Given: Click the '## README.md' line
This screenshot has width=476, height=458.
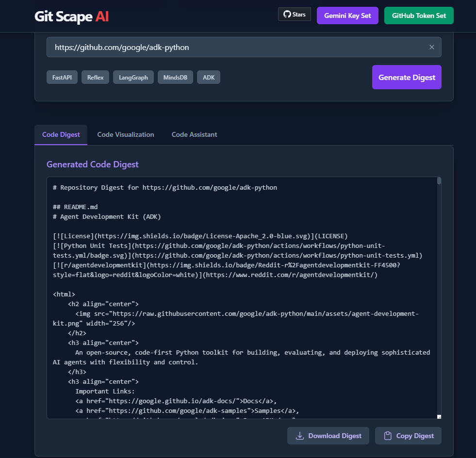Looking at the screenshot, I should (75, 207).
